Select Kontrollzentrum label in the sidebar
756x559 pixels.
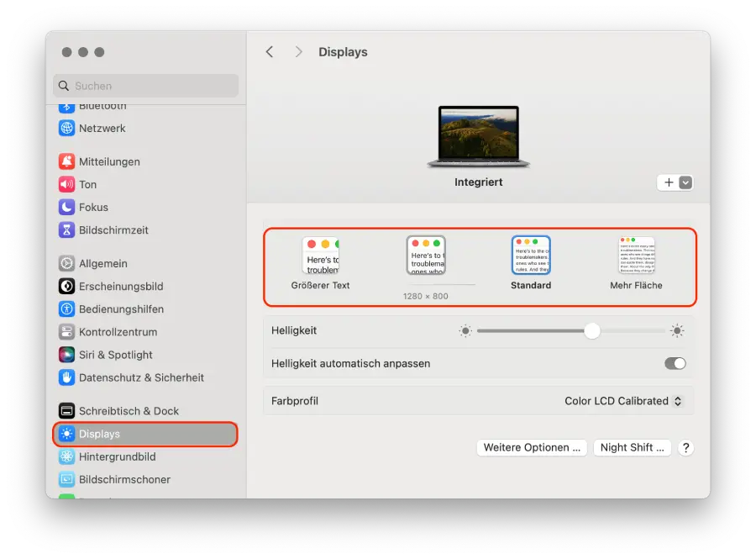(118, 332)
